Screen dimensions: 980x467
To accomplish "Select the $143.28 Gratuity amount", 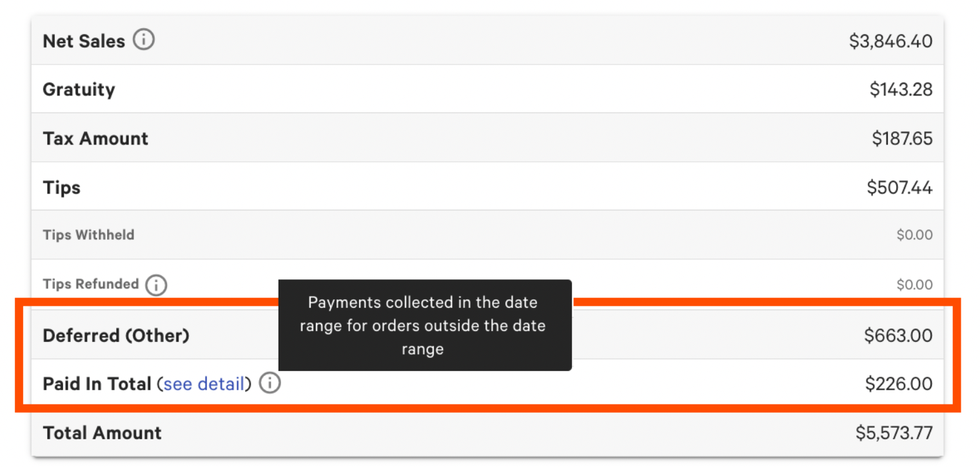I will tap(901, 90).
